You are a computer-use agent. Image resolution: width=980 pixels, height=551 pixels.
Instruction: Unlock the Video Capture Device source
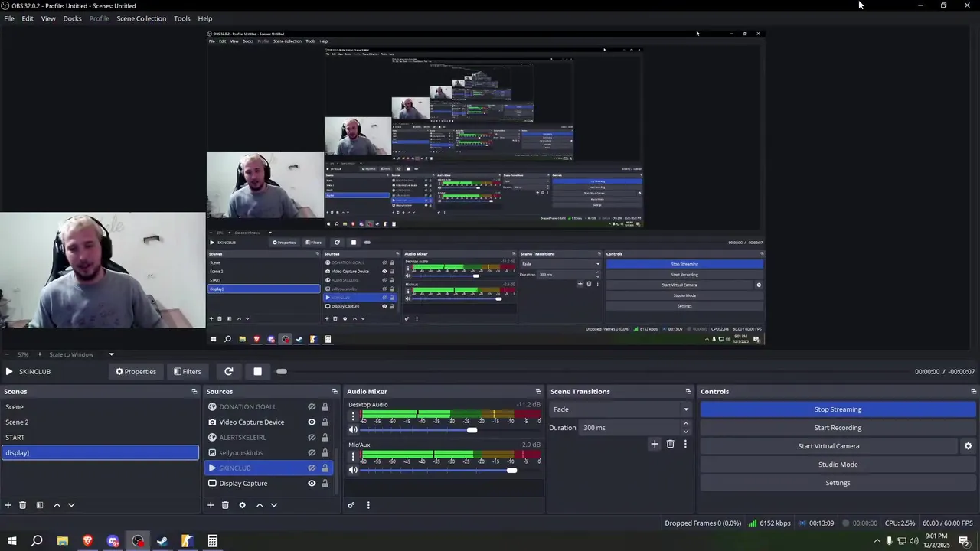[x=325, y=422]
